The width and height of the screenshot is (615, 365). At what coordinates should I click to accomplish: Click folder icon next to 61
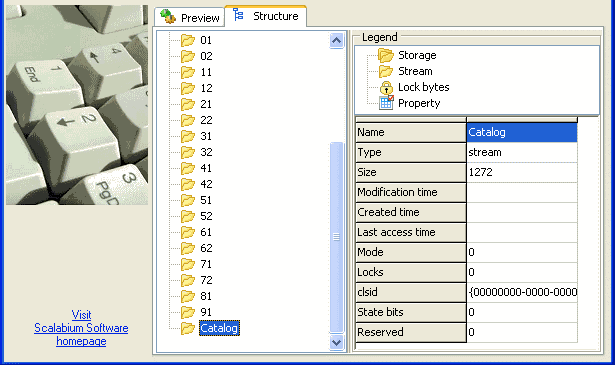point(188,232)
